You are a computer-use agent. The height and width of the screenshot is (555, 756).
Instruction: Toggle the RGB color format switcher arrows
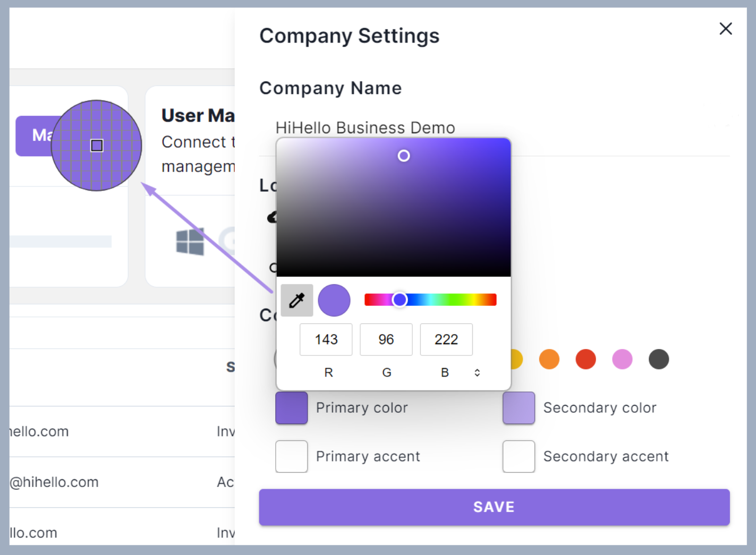477,373
